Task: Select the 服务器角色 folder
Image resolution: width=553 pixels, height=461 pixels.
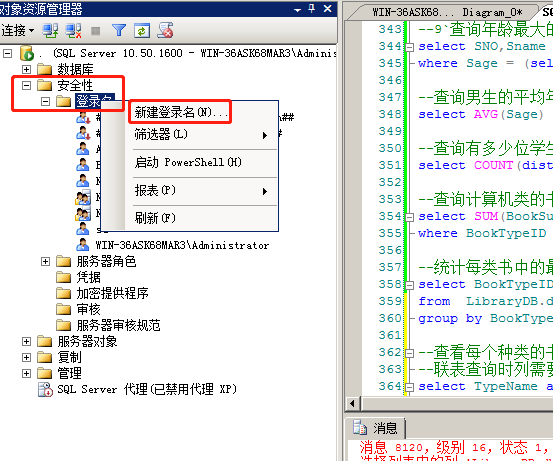Action: (106, 261)
